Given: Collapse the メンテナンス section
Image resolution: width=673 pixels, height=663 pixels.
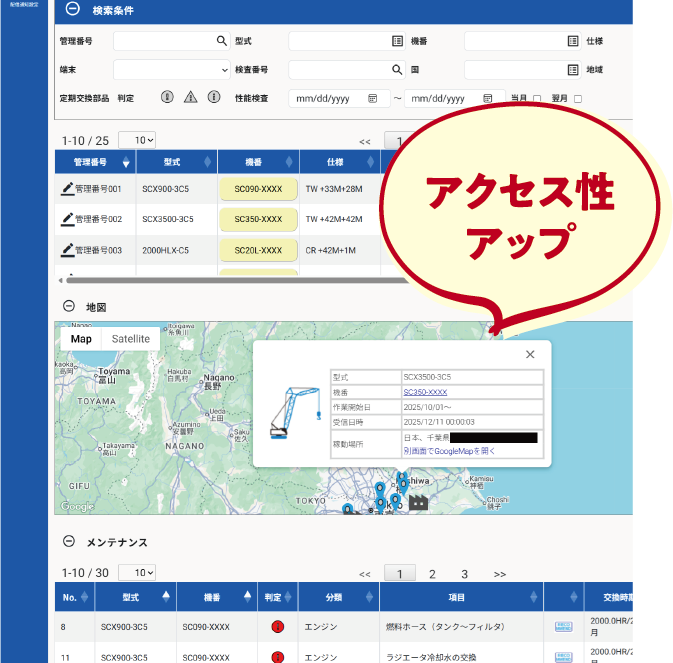Looking at the screenshot, I should 69,542.
